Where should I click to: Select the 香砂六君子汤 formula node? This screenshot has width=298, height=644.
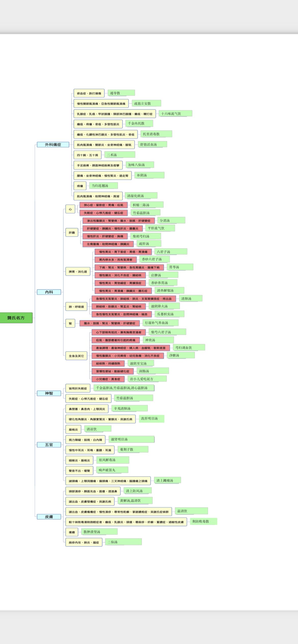tap(155, 259)
